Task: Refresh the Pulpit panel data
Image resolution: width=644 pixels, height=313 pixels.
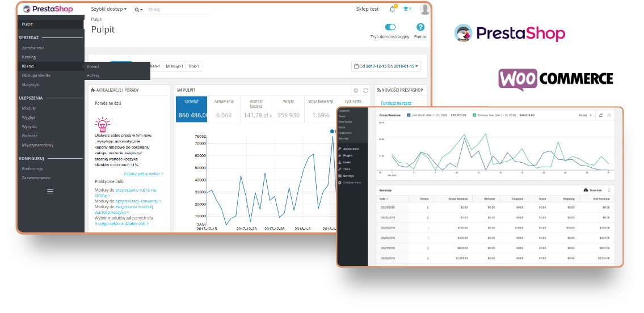Action: [x=366, y=90]
